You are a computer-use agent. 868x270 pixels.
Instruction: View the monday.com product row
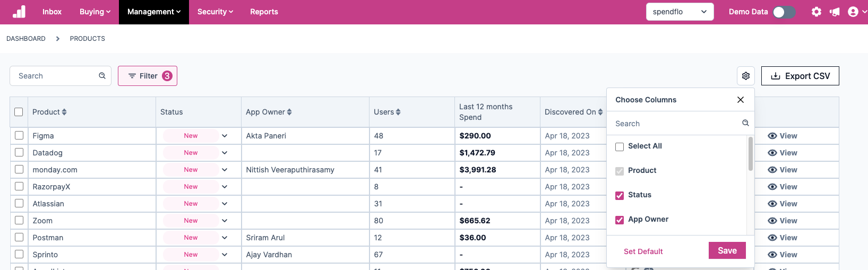point(783,170)
